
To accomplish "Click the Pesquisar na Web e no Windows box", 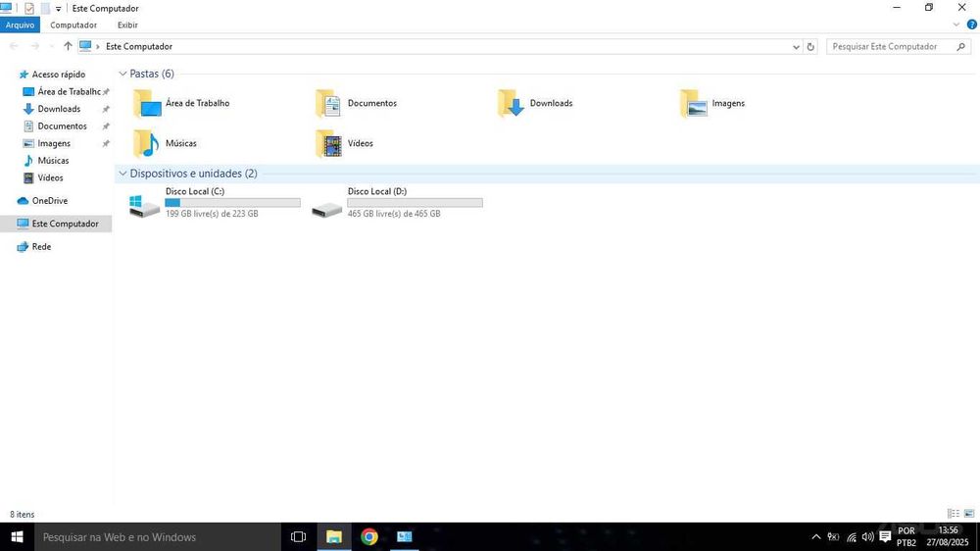I will pos(158,536).
